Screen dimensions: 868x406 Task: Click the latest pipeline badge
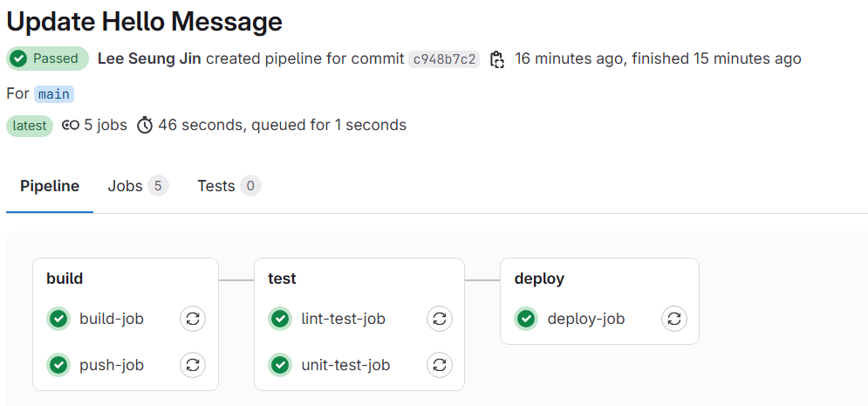tap(30, 126)
